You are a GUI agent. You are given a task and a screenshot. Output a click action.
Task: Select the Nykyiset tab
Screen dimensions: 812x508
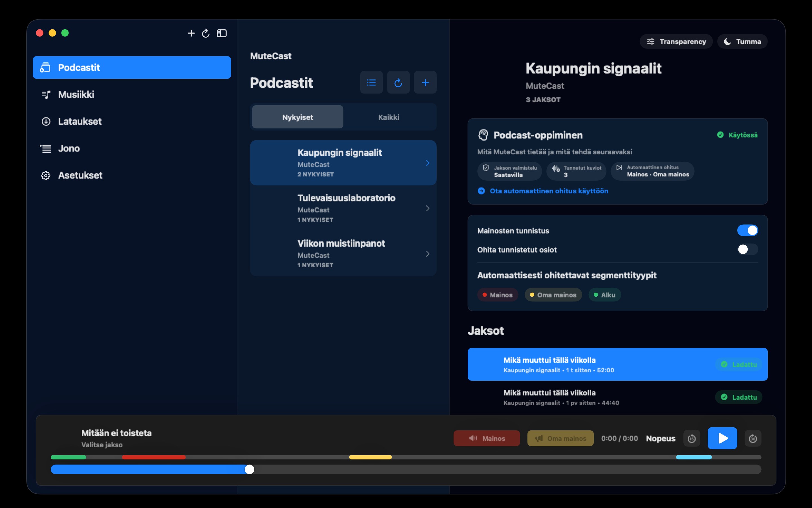click(x=298, y=117)
